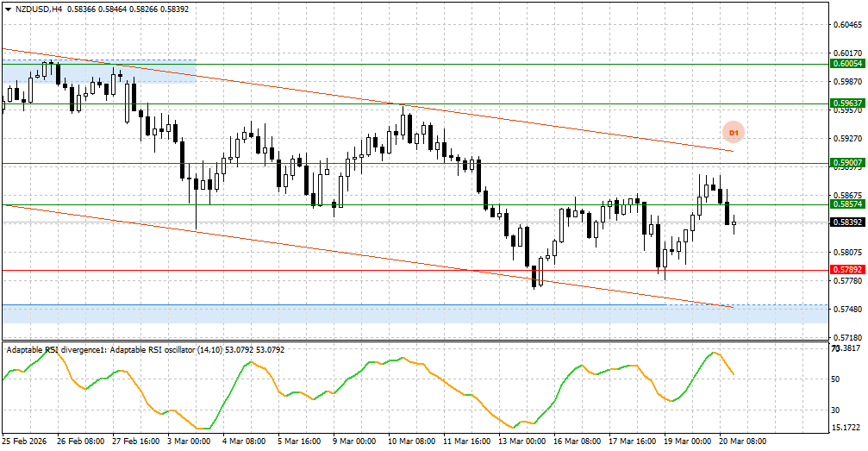Click the 13 Mar 00:00 time label
Viewport: 868px width, 451px height.
point(522,442)
